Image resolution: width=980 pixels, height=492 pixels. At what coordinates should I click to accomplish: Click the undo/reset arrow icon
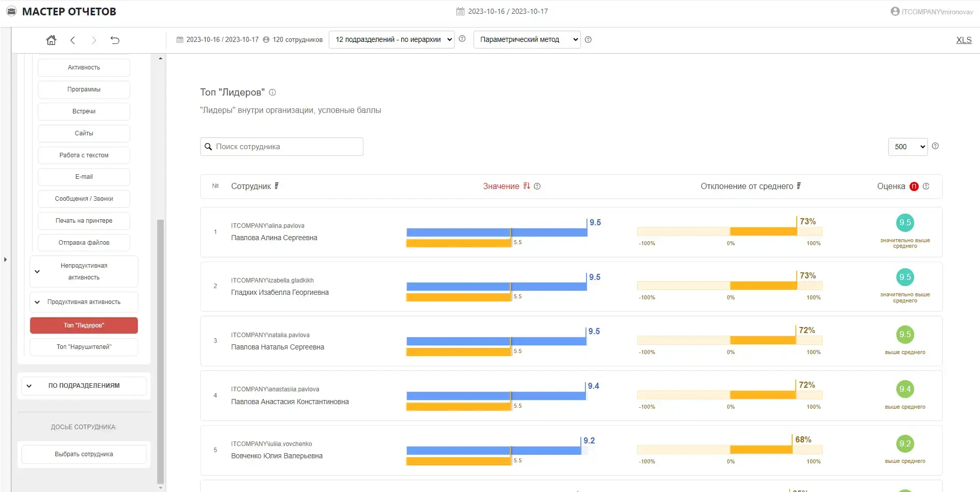point(115,40)
